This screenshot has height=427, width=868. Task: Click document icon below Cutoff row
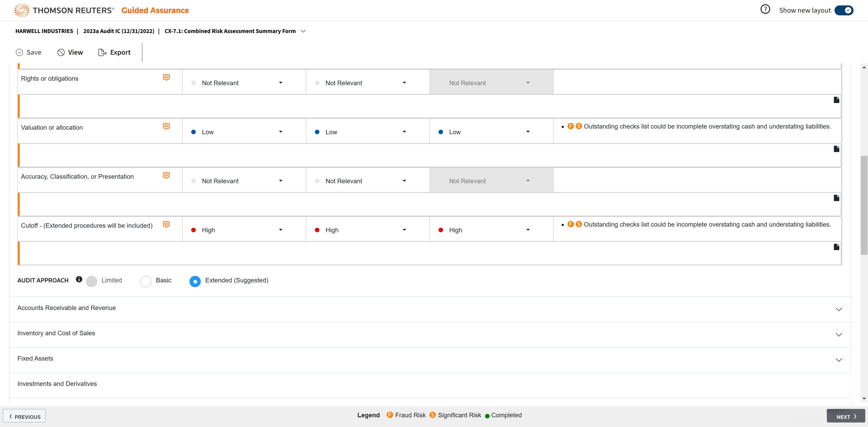836,247
